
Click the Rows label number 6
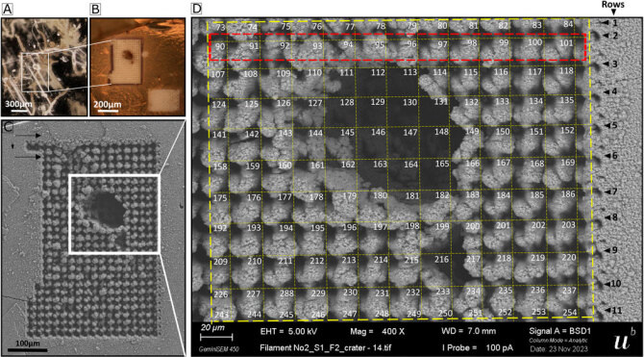614,156
